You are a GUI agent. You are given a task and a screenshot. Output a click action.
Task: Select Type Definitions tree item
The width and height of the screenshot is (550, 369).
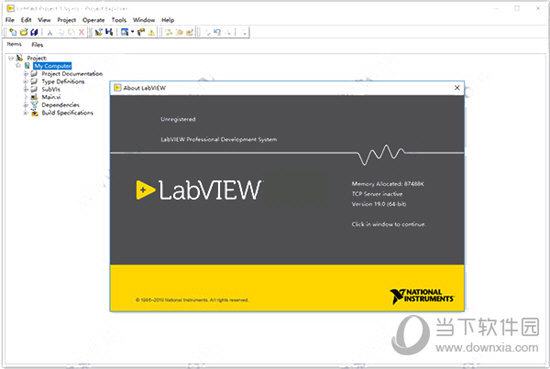tap(63, 81)
